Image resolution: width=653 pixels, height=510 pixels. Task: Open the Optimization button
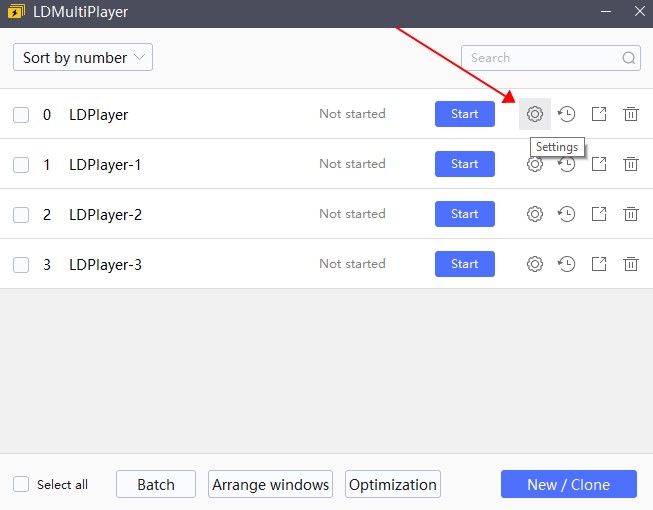click(x=393, y=484)
